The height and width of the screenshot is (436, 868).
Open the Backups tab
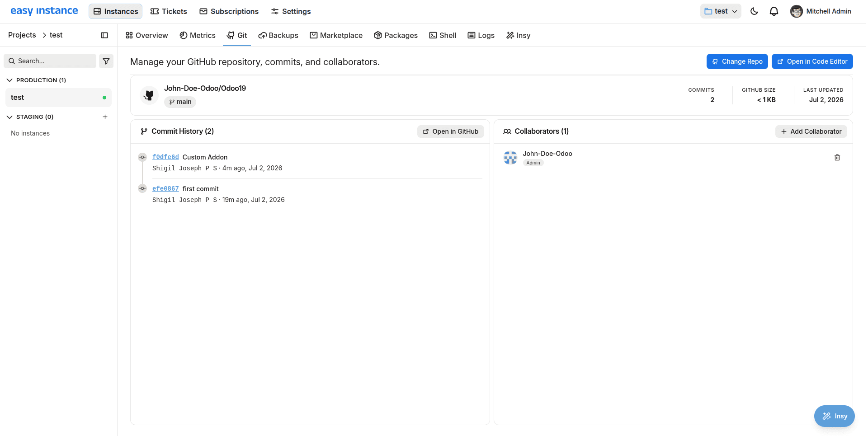(x=278, y=35)
